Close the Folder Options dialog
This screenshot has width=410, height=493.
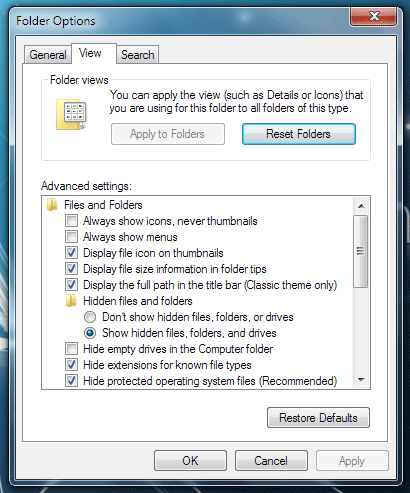pos(373,16)
